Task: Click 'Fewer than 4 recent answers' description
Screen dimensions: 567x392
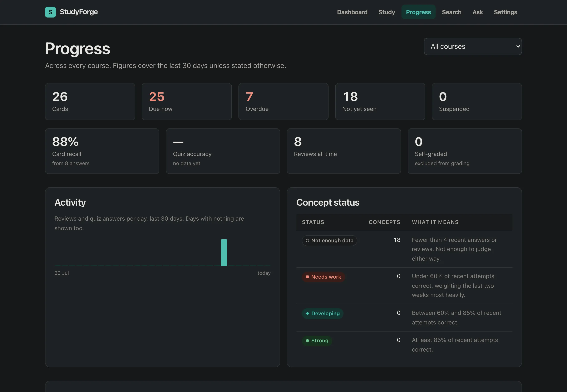Action: [454, 249]
